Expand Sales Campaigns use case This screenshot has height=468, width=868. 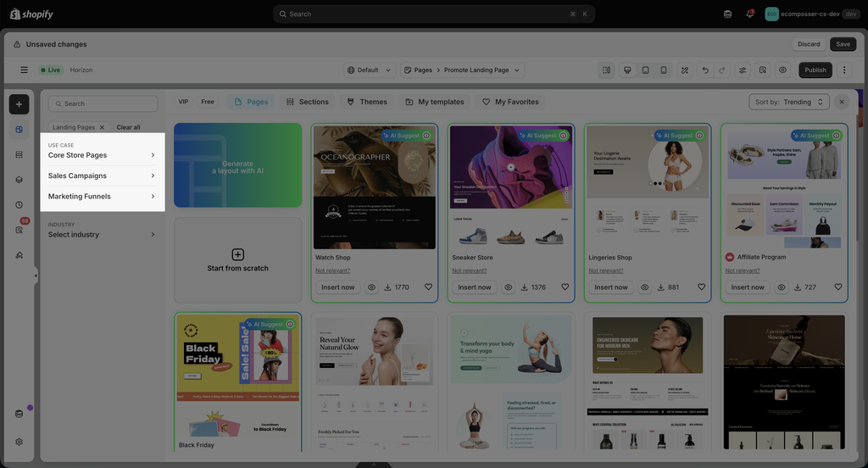click(x=103, y=175)
